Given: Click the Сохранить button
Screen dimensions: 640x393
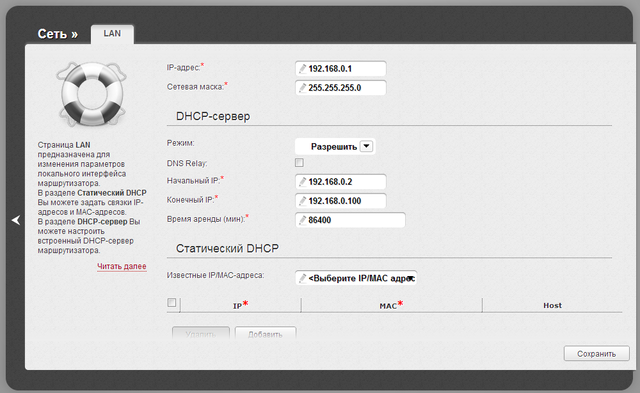Looking at the screenshot, I should 596,354.
